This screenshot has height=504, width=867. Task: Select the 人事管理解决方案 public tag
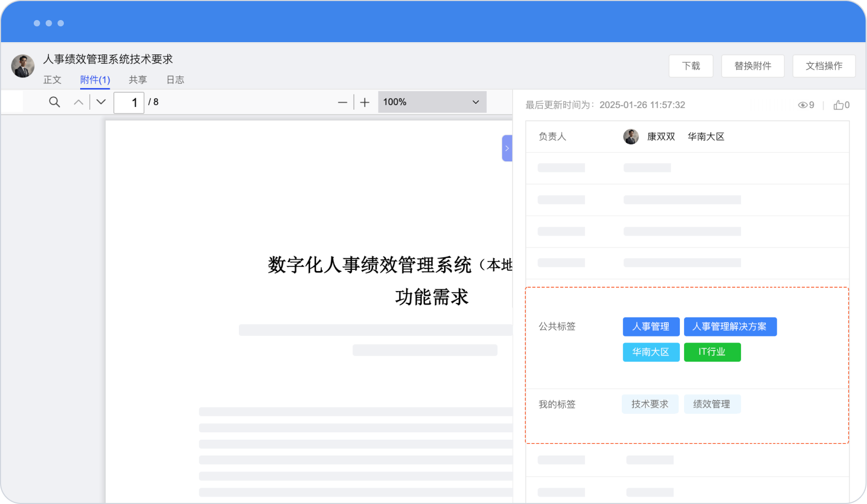[730, 327]
